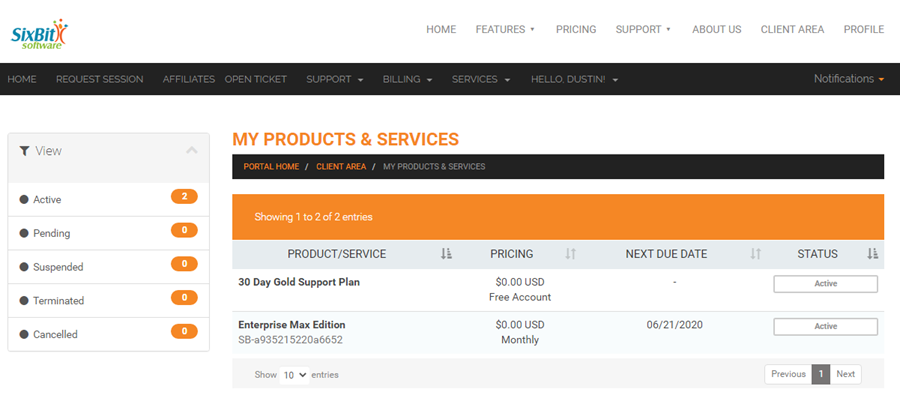Open the Notifications dropdown
Image resolution: width=900 pixels, height=398 pixels.
click(x=849, y=79)
